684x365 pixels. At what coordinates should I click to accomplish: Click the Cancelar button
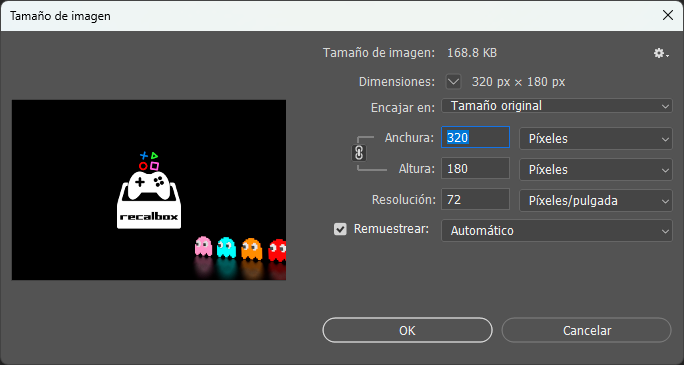pos(587,330)
